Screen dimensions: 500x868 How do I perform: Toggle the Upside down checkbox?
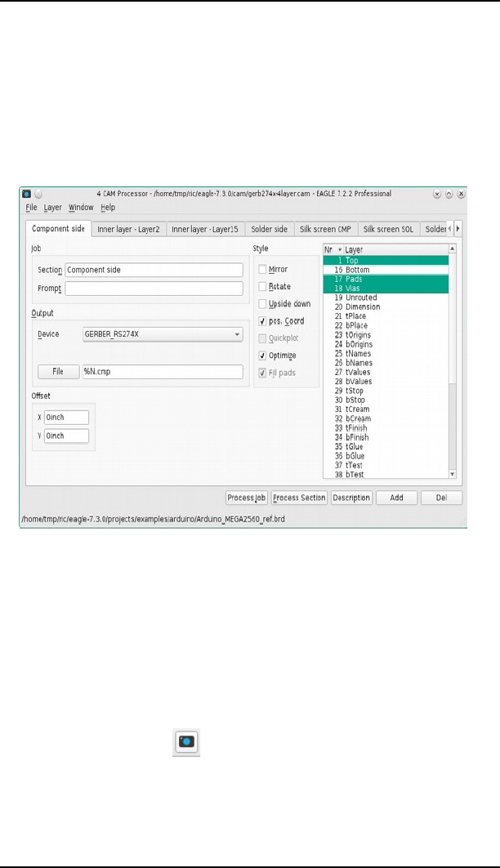tap(262, 304)
